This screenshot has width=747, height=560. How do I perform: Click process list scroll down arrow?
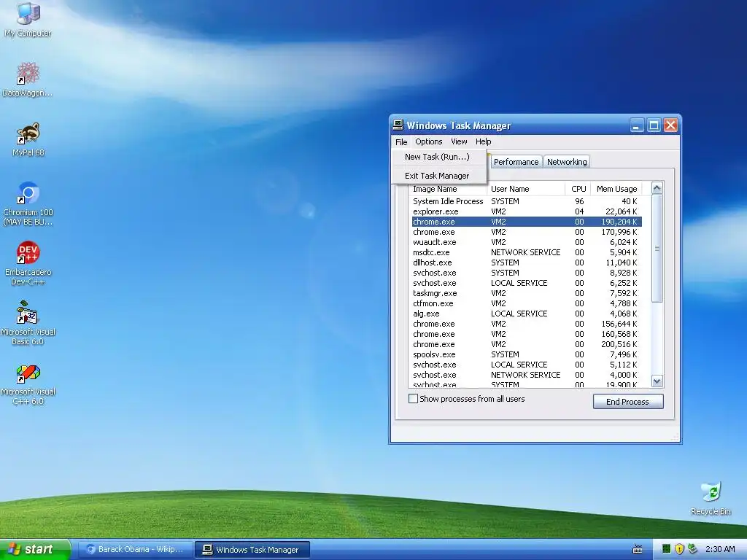pos(657,381)
